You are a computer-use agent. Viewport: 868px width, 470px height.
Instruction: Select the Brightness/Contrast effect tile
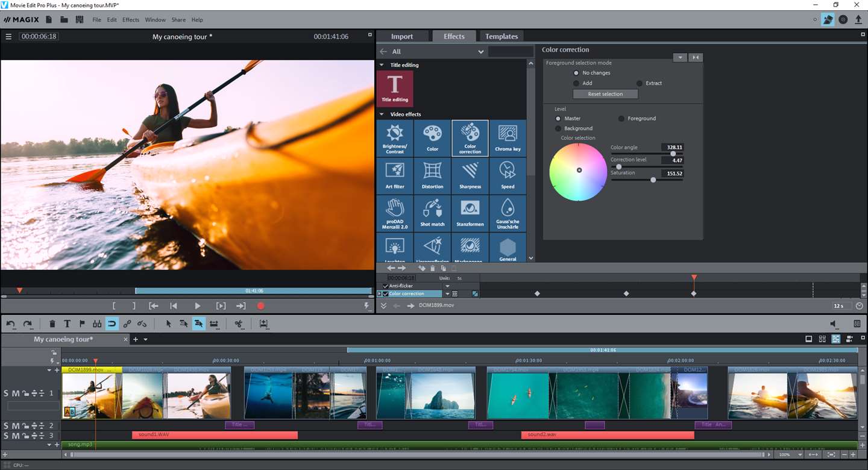tap(395, 138)
